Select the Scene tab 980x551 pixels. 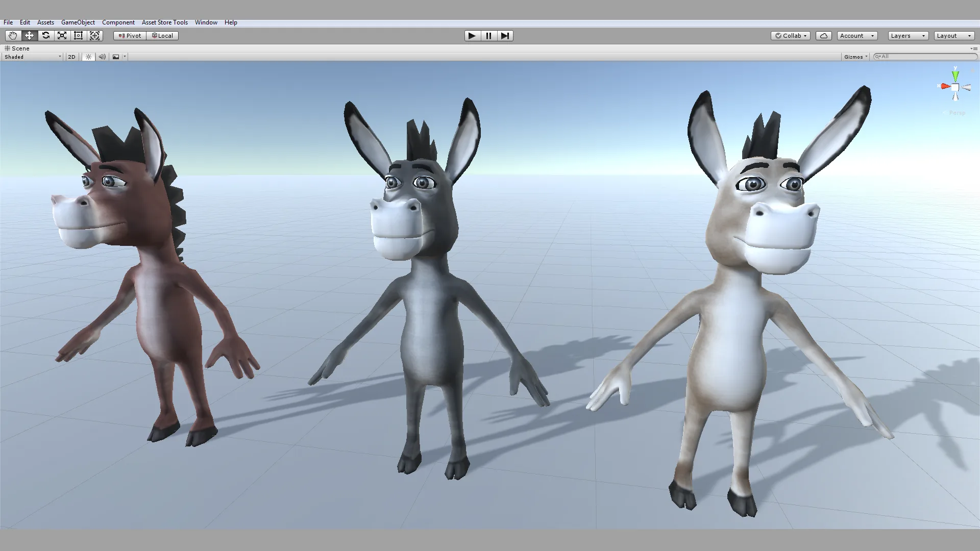pos(17,48)
